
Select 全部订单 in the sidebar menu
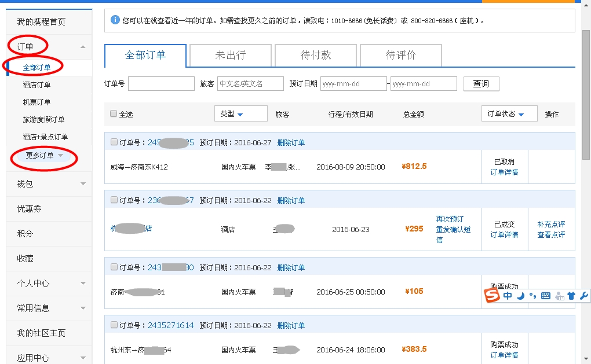(37, 68)
